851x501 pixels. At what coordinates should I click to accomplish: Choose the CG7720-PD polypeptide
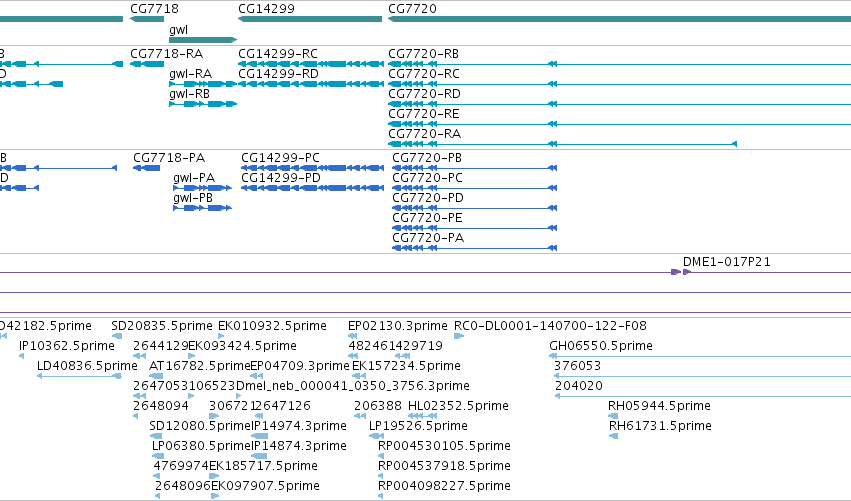(x=428, y=198)
